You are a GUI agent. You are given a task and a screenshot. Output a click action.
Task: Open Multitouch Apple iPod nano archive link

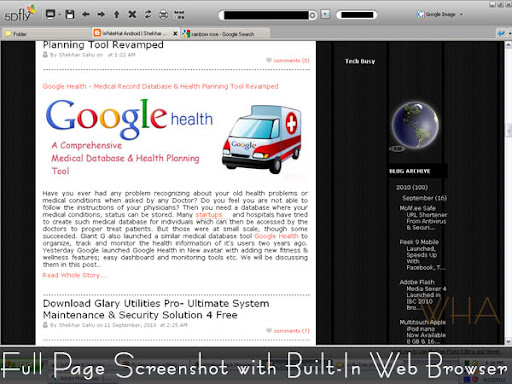click(x=423, y=332)
